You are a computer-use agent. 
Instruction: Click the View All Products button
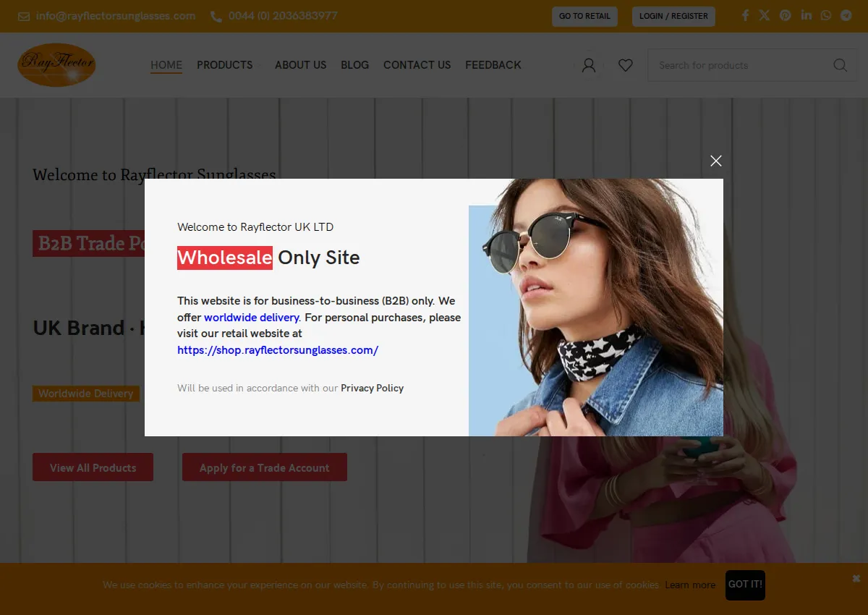point(93,467)
